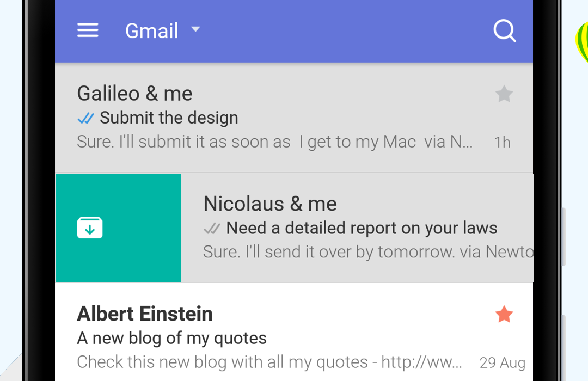Click the blog link preview text
The width and height of the screenshot is (588, 381).
click(x=269, y=362)
